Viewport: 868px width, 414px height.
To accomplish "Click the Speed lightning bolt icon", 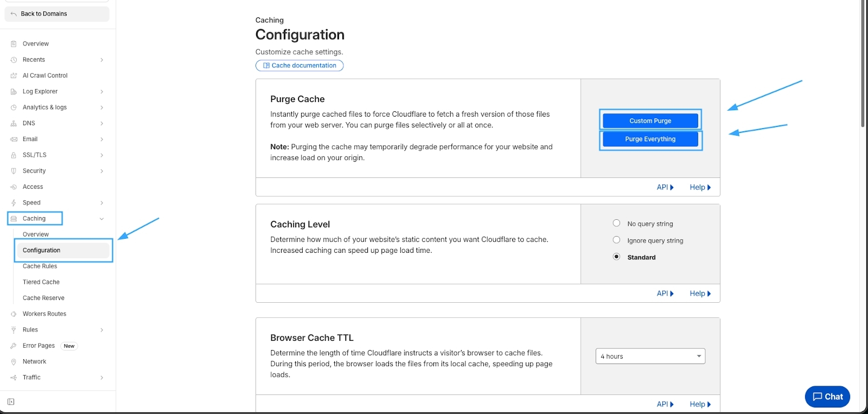I will click(14, 203).
